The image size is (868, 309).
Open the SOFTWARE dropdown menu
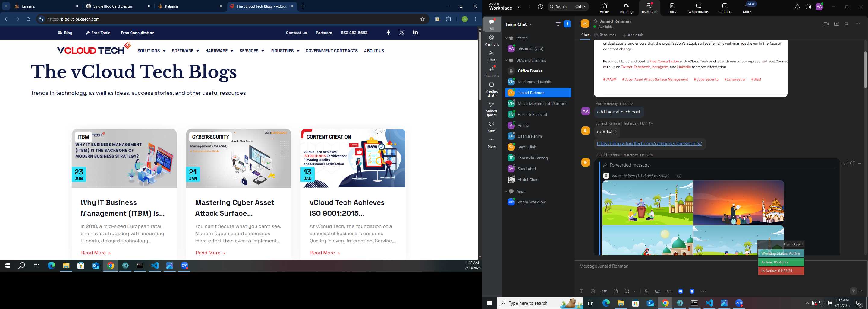coord(185,51)
